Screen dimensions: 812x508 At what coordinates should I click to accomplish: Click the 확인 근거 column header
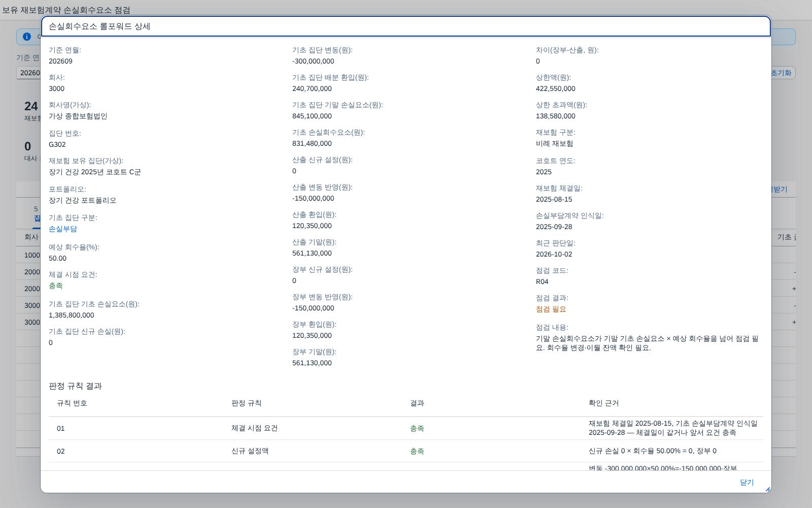[x=604, y=403]
